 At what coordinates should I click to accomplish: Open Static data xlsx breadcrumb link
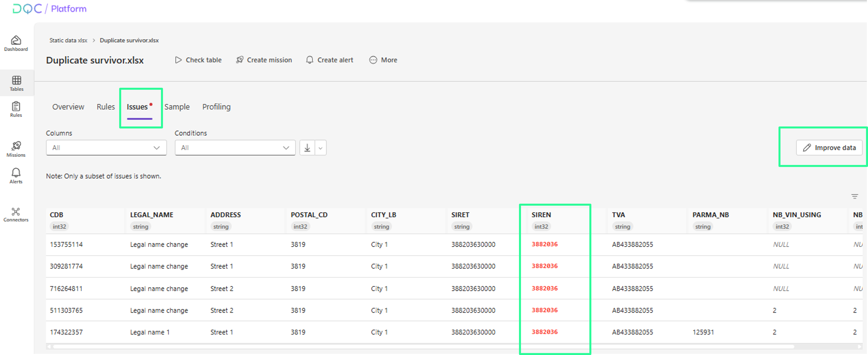[68, 40]
